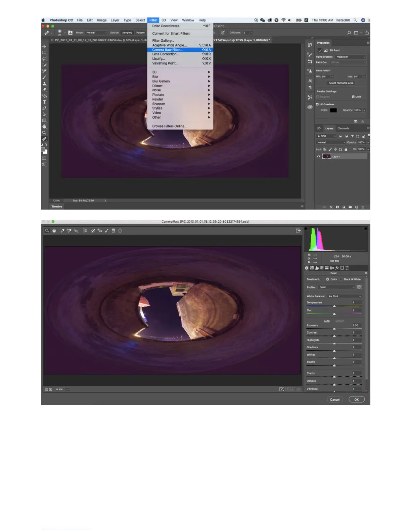Screen dimensions: 411x532
Task: Open the White Balance dropdown
Action: (345, 296)
